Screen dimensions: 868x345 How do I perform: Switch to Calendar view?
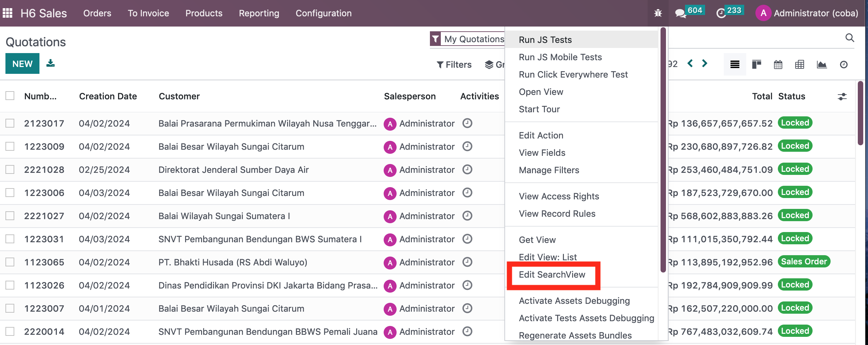point(778,64)
